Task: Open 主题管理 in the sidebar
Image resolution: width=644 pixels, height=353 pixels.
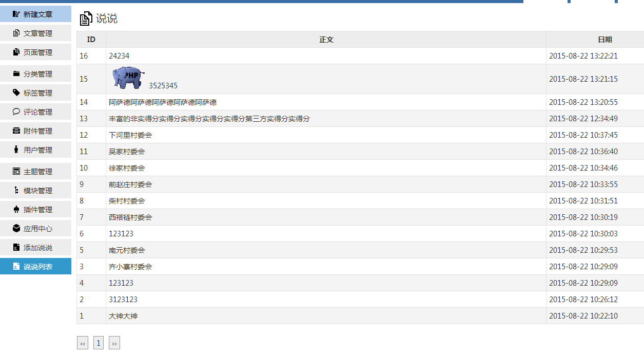Action: click(37, 172)
